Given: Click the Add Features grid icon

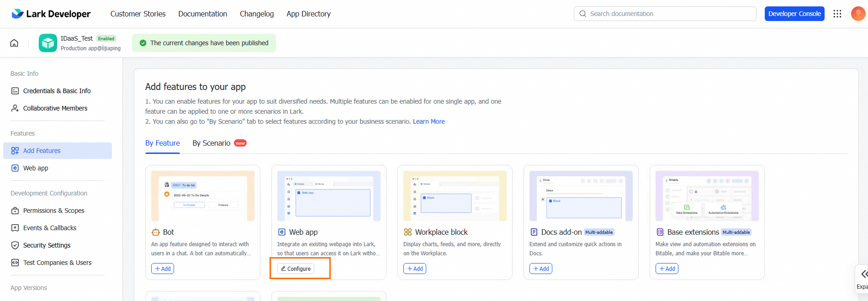Looking at the screenshot, I should (x=15, y=151).
